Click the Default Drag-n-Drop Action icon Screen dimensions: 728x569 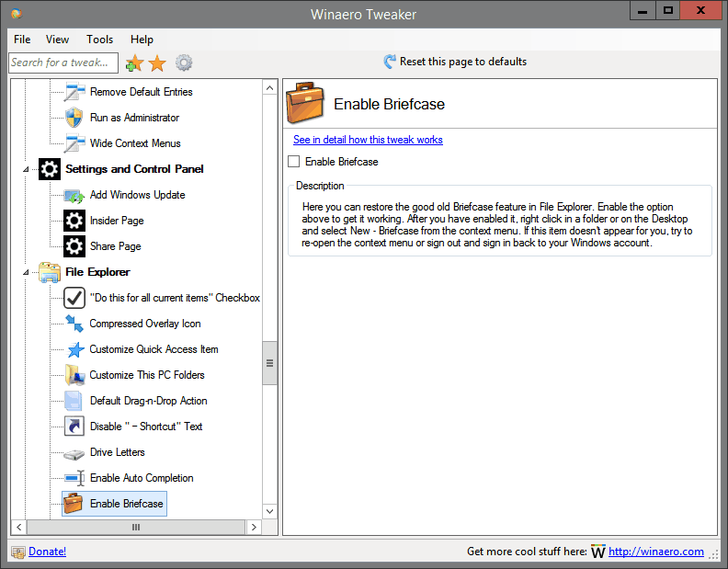tap(74, 401)
